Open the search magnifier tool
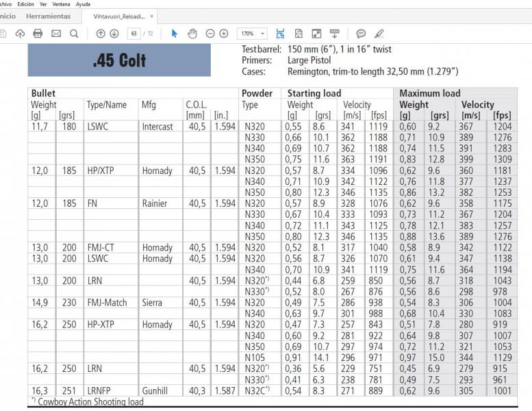This screenshot has height=411, width=532. point(74,34)
